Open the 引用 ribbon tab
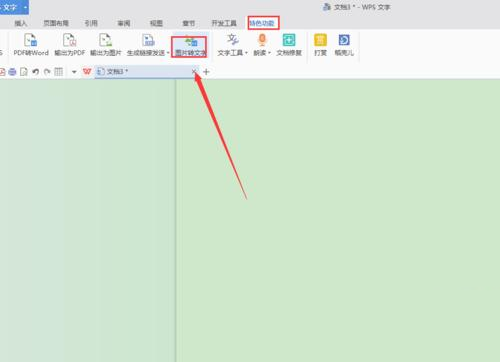 coord(91,23)
